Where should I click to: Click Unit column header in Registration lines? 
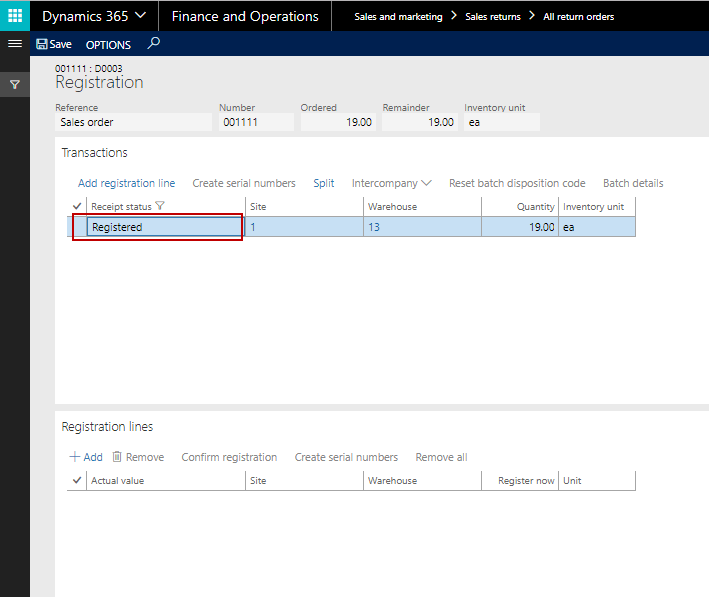coord(597,481)
